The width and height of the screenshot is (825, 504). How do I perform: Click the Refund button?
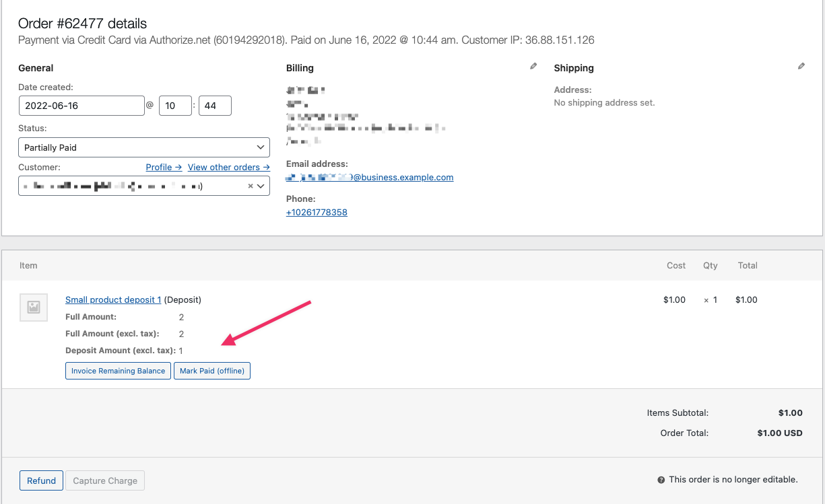click(42, 480)
